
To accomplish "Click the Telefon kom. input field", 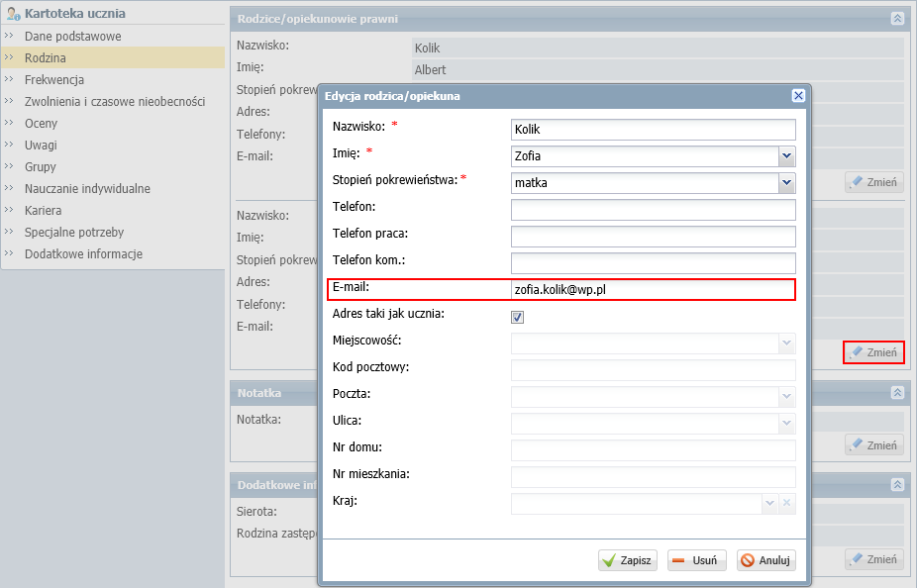I will coord(654,263).
